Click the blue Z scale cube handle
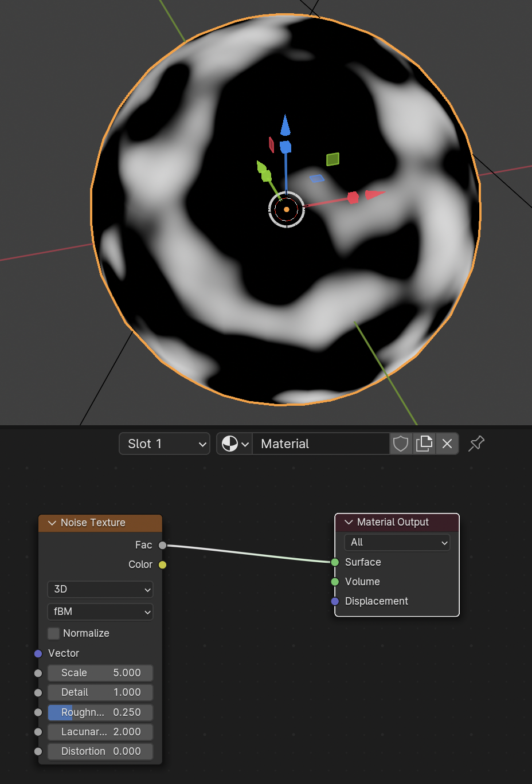This screenshot has height=784, width=532. point(285,147)
